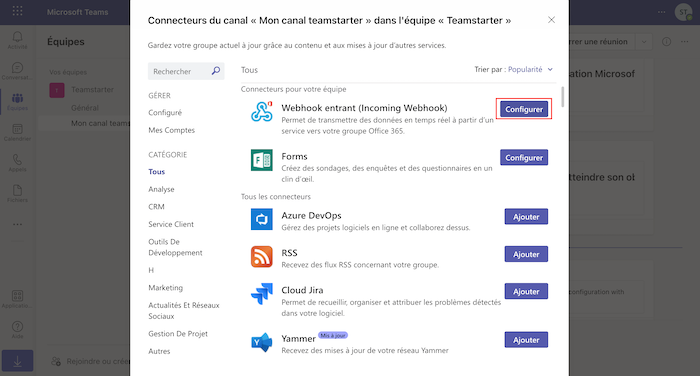This screenshot has width=700, height=376.
Task: Click the RSS connector icon
Action: (262, 257)
